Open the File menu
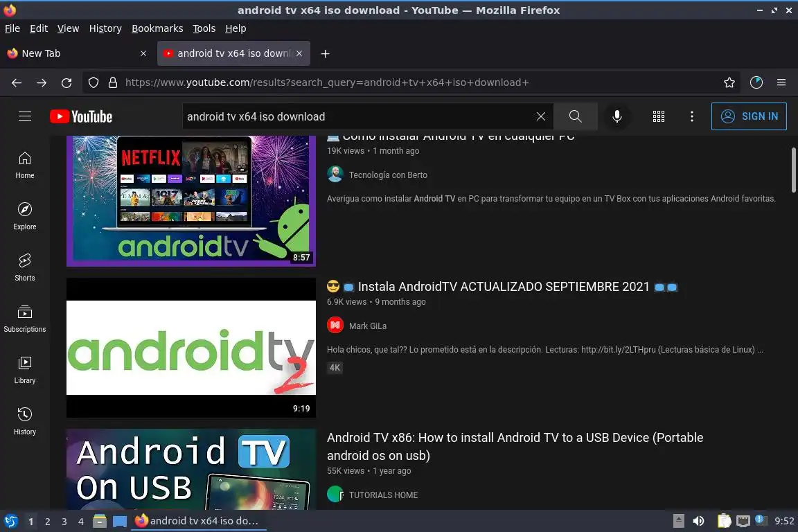This screenshot has width=798, height=532. coord(12,28)
